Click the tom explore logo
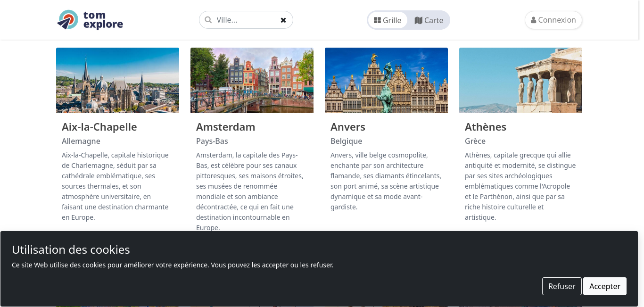The width and height of the screenshot is (644, 307). click(x=90, y=20)
